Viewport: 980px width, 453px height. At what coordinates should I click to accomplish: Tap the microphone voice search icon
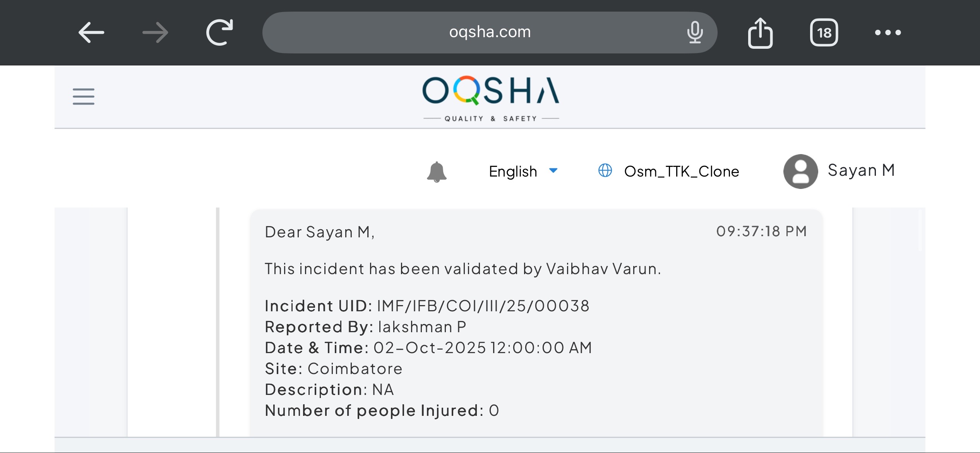click(695, 33)
